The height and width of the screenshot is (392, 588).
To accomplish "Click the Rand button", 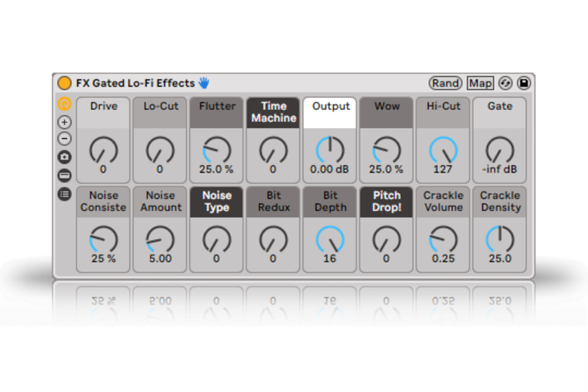I will click(x=445, y=83).
